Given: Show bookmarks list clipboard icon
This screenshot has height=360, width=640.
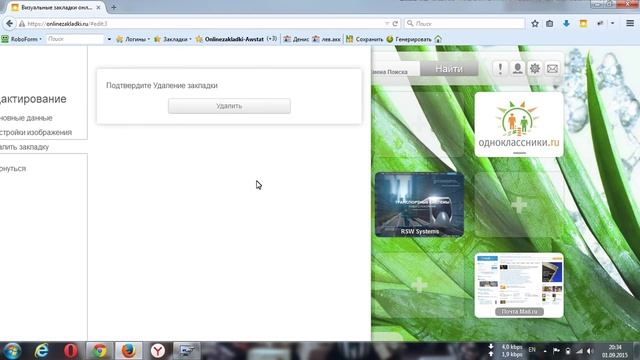Looking at the screenshot, I should click(550, 24).
